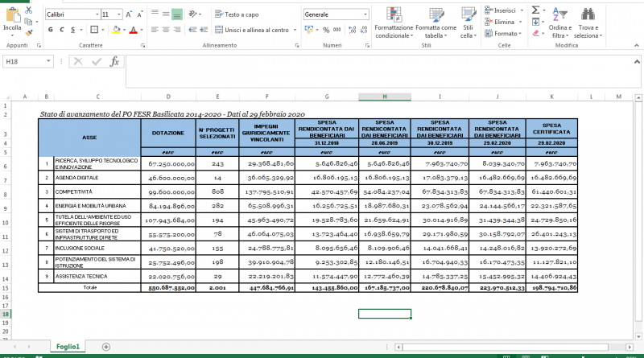Apply thousands separator 000 style
This screenshot has width=644, height=358.
click(x=337, y=30)
